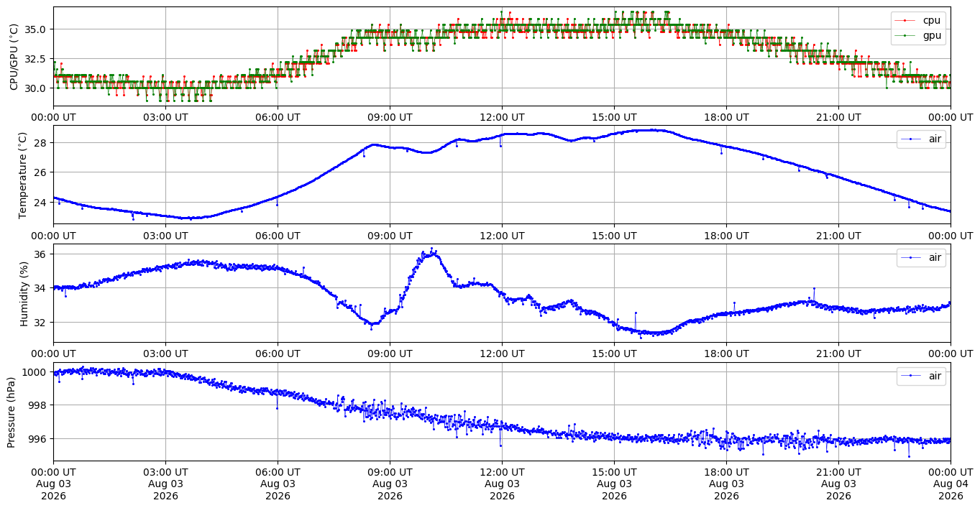Click the air legend in Temperature plot
Image resolution: width=980 pixels, height=508 pixels.
921,139
